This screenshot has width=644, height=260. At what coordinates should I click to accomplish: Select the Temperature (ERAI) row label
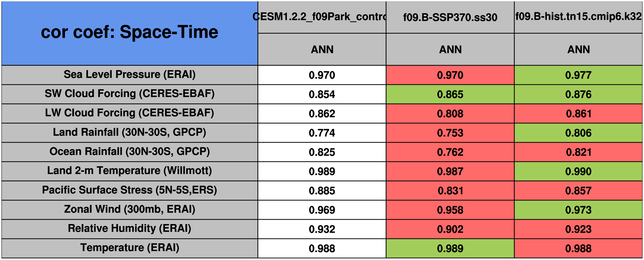point(130,248)
